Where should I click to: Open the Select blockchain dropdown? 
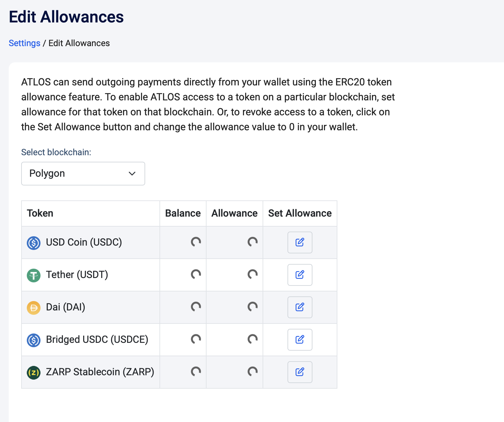83,174
